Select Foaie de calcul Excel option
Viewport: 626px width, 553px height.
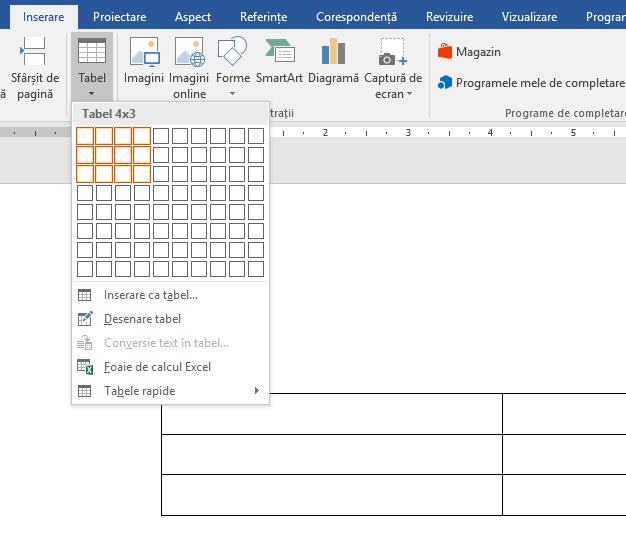[157, 367]
